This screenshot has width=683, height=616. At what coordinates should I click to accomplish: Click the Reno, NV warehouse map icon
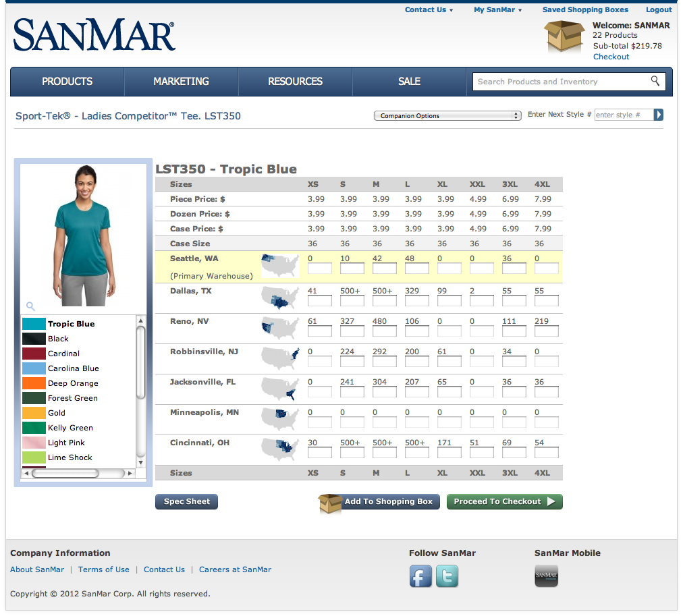280,329
